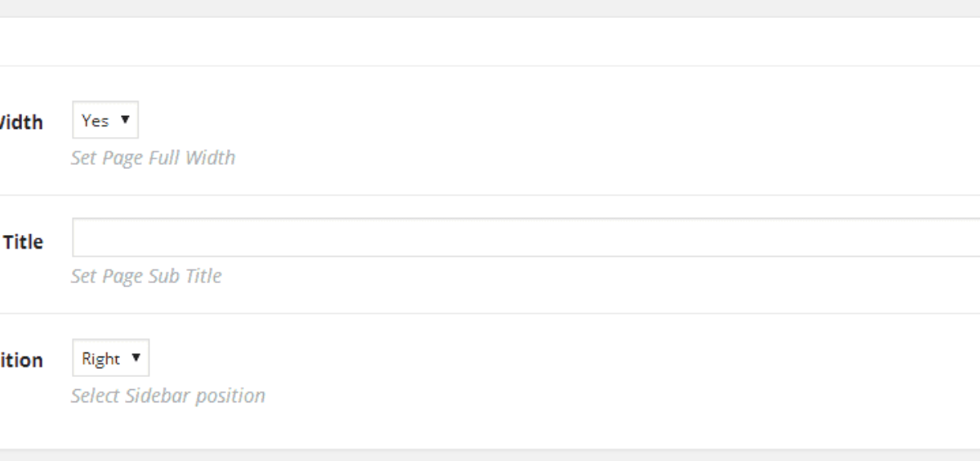This screenshot has height=461, width=980.
Task: Click the word "Sidebar" in the hint text
Action: coord(154,396)
